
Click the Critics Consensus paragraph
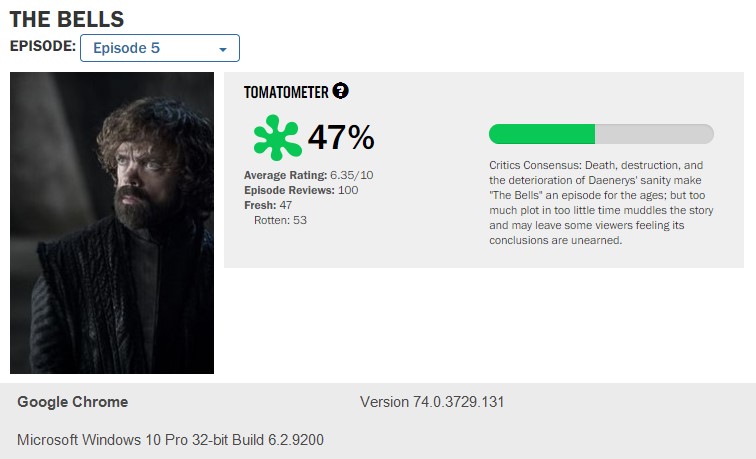point(598,203)
